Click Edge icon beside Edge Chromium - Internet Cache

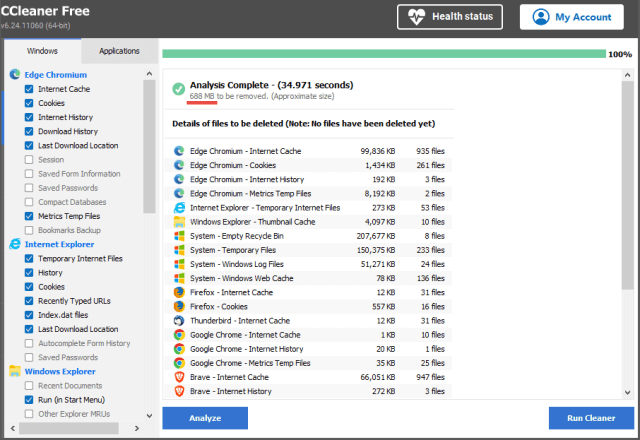click(179, 151)
